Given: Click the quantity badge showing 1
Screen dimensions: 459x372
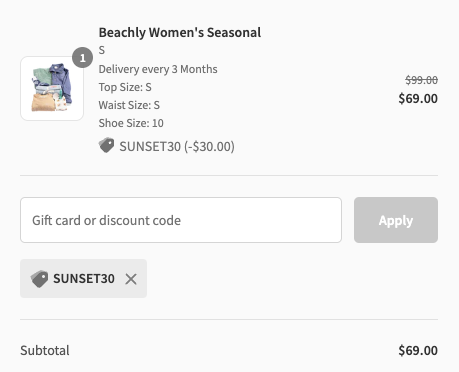Looking at the screenshot, I should pyautogui.click(x=82, y=58).
